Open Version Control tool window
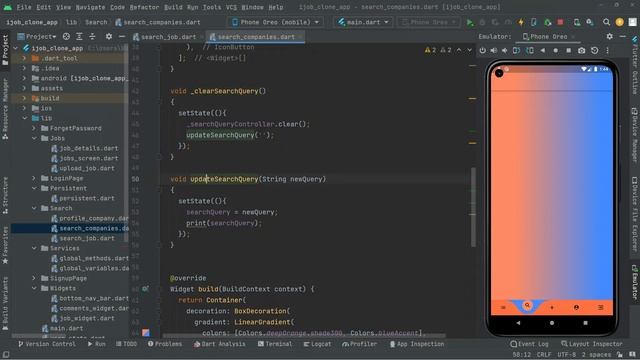 click(47, 344)
